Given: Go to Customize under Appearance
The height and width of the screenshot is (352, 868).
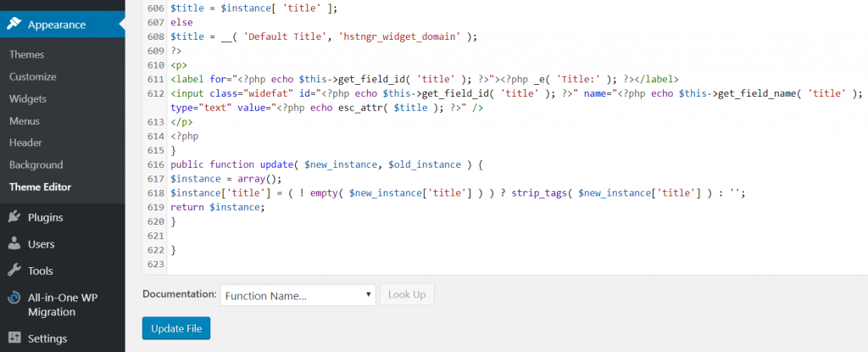Looking at the screenshot, I should pyautogui.click(x=33, y=76).
